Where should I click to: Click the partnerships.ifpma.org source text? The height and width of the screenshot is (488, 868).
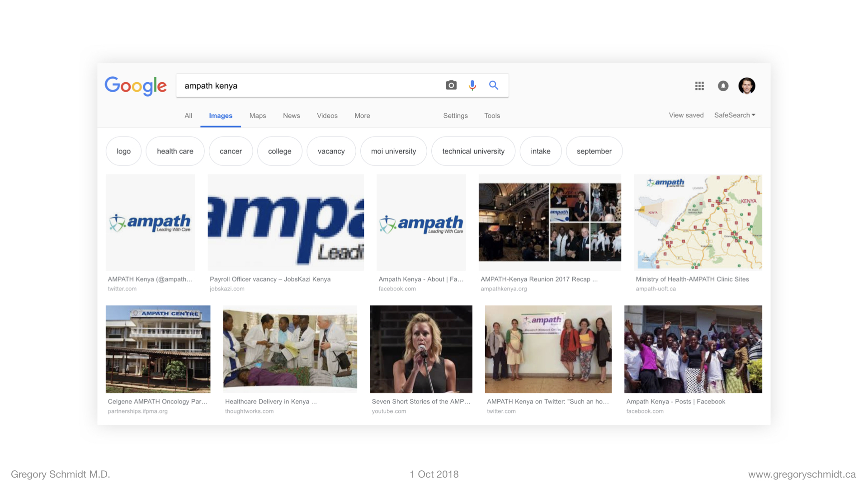click(x=137, y=411)
